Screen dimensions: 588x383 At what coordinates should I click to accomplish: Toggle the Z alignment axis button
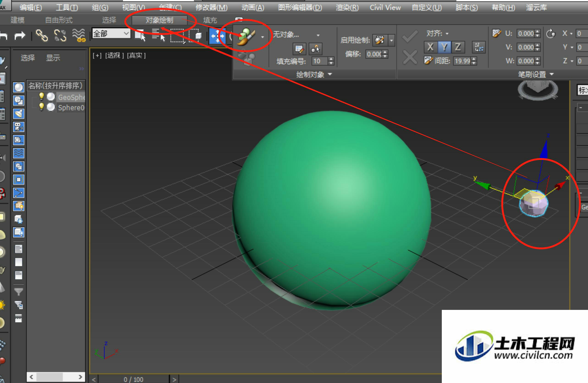tap(458, 47)
